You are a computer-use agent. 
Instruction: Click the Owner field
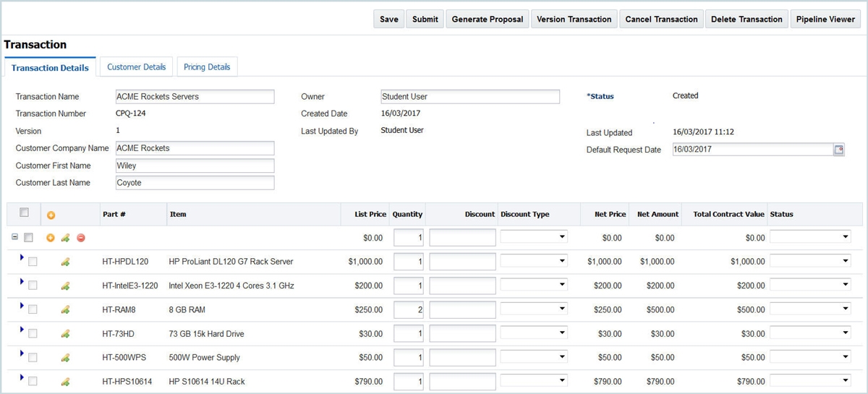[470, 97]
